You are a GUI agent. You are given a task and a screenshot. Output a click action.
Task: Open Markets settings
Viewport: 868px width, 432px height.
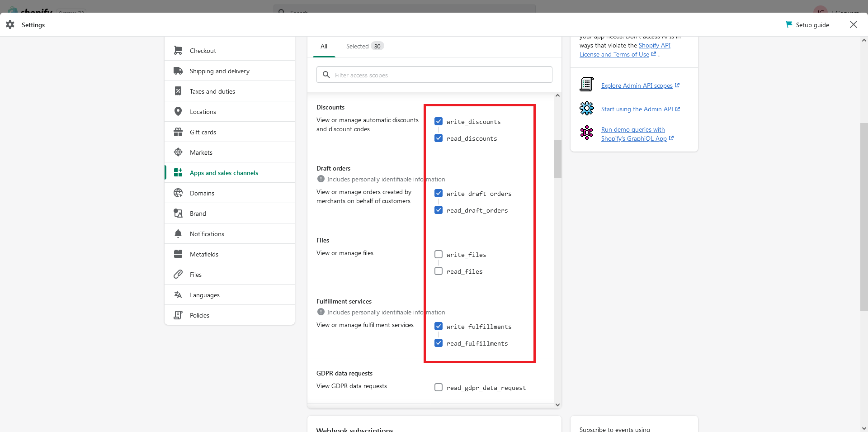coord(230,152)
